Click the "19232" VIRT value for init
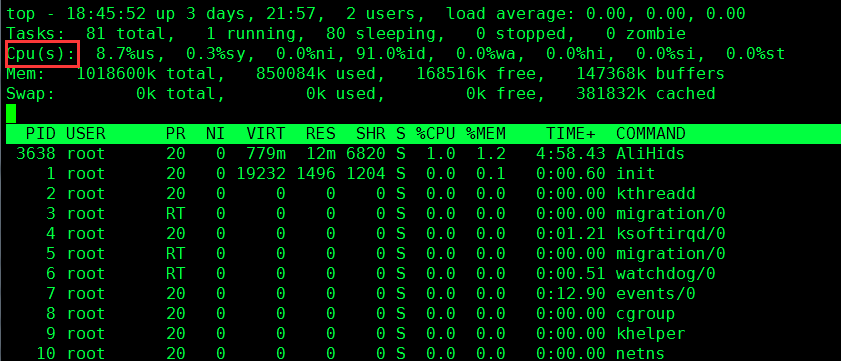 point(261,174)
